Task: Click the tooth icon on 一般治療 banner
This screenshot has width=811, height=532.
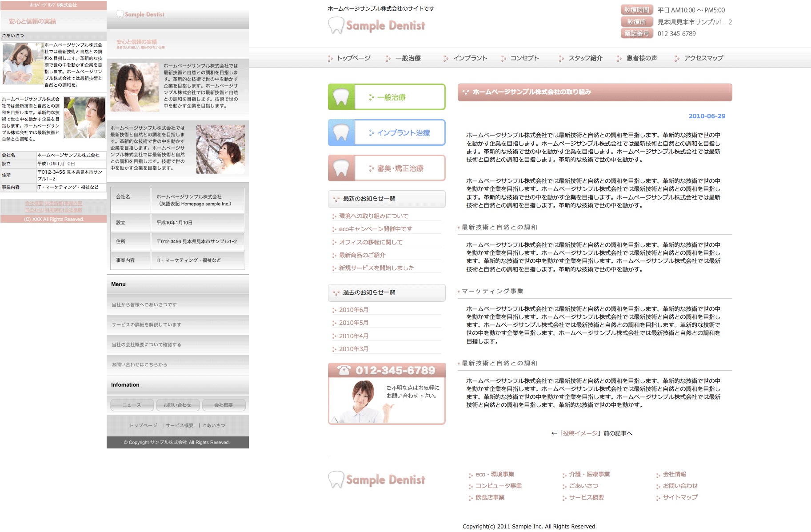Action: click(x=341, y=97)
